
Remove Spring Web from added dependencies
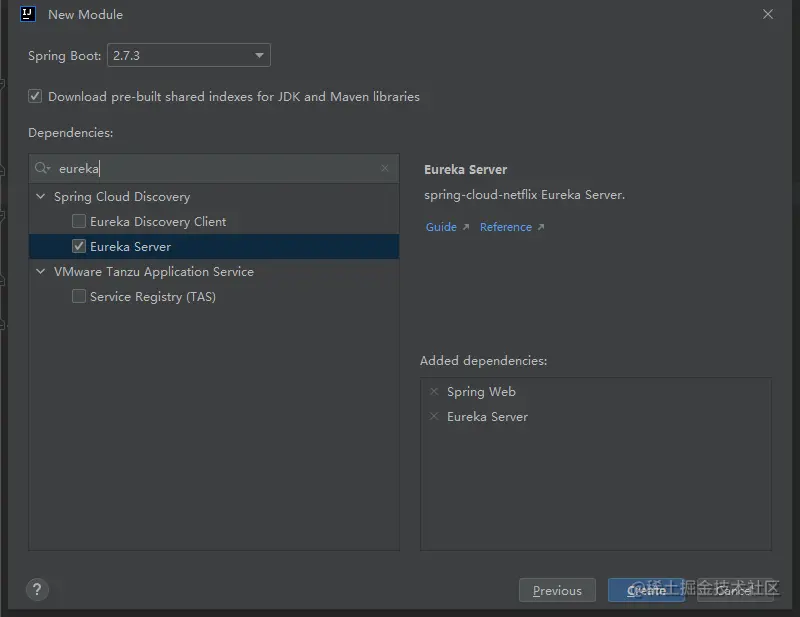pyautogui.click(x=434, y=391)
